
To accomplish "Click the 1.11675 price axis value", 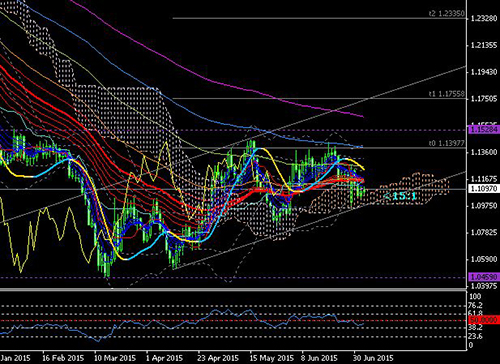I will (x=484, y=179).
